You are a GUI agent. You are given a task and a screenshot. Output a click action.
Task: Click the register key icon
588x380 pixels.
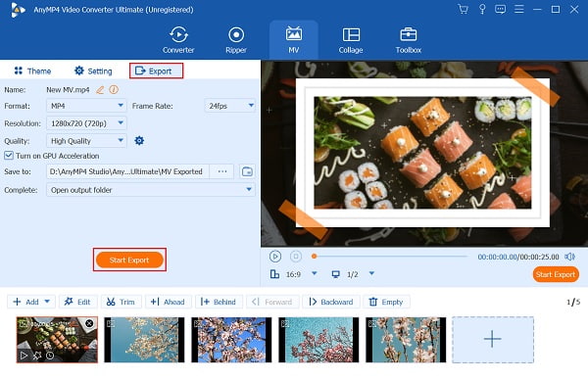click(x=482, y=9)
